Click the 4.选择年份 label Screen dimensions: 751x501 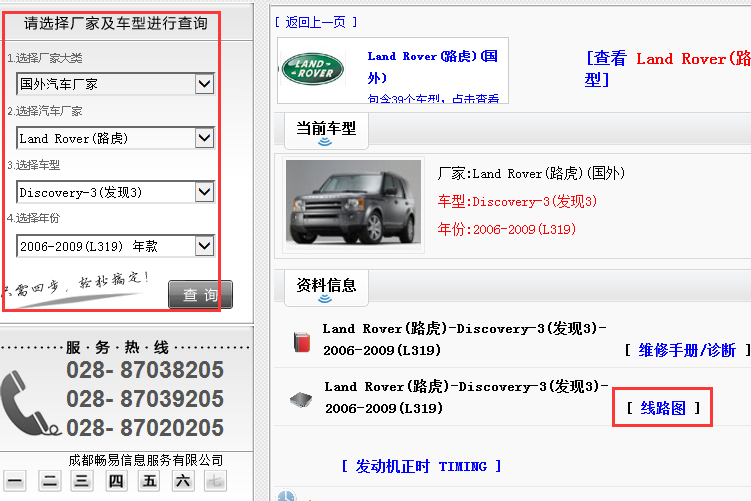point(34,218)
